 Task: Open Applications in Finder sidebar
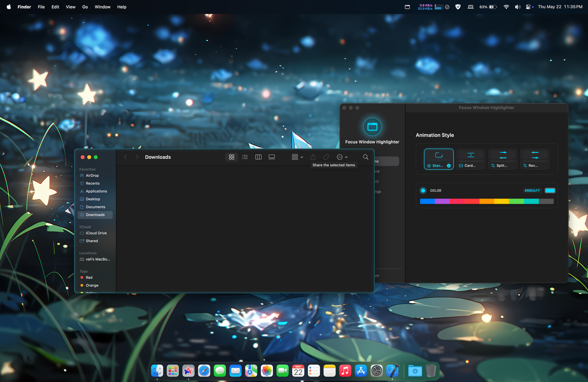tap(95, 191)
